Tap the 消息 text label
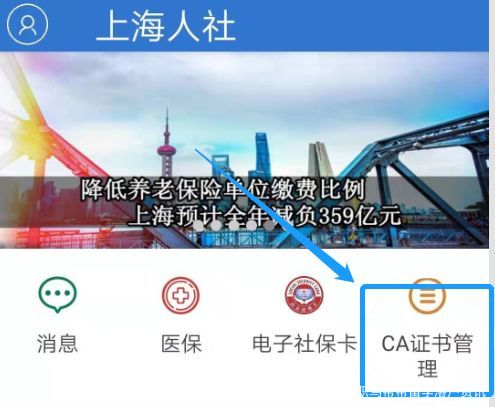Viewport: 495px width, 407px height. (58, 344)
